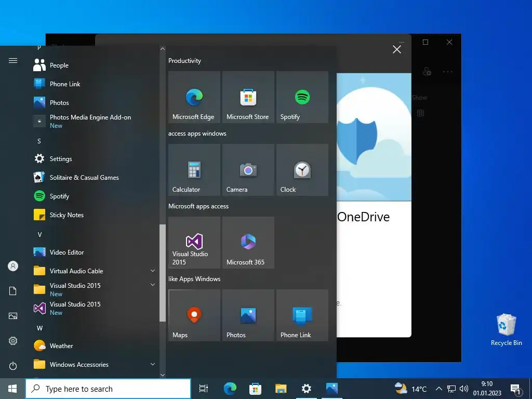Launch Visual Studio 2015 app entry
The width and height of the screenshot is (532, 399).
[x=95, y=308]
